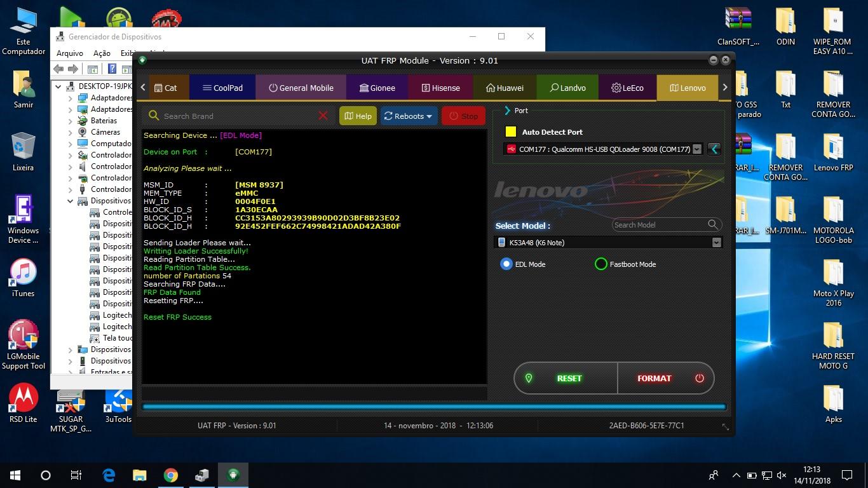
Task: Open the Moto X Play 2016 folder
Action: pos(833,283)
